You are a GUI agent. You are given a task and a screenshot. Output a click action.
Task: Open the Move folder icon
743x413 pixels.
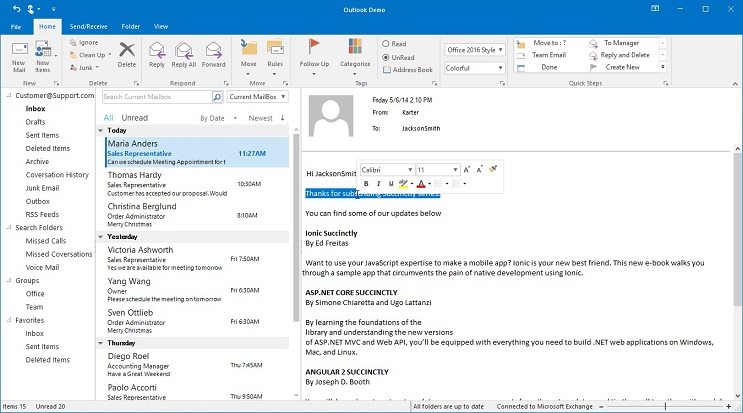pyautogui.click(x=248, y=48)
